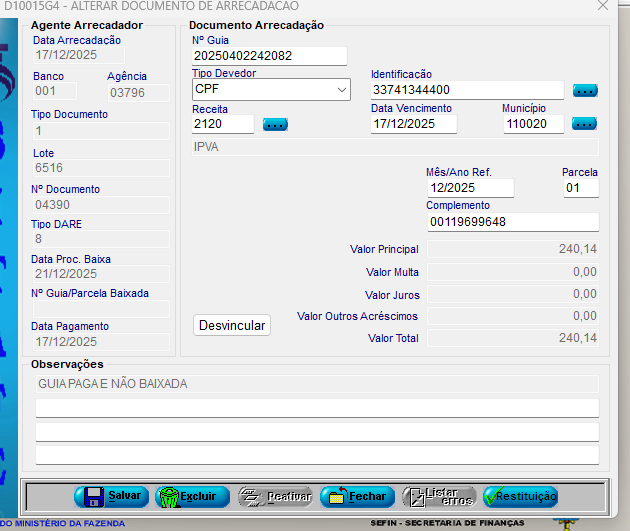This screenshot has height=531, width=630.
Task: Click the Listar erros button
Action: (x=439, y=496)
